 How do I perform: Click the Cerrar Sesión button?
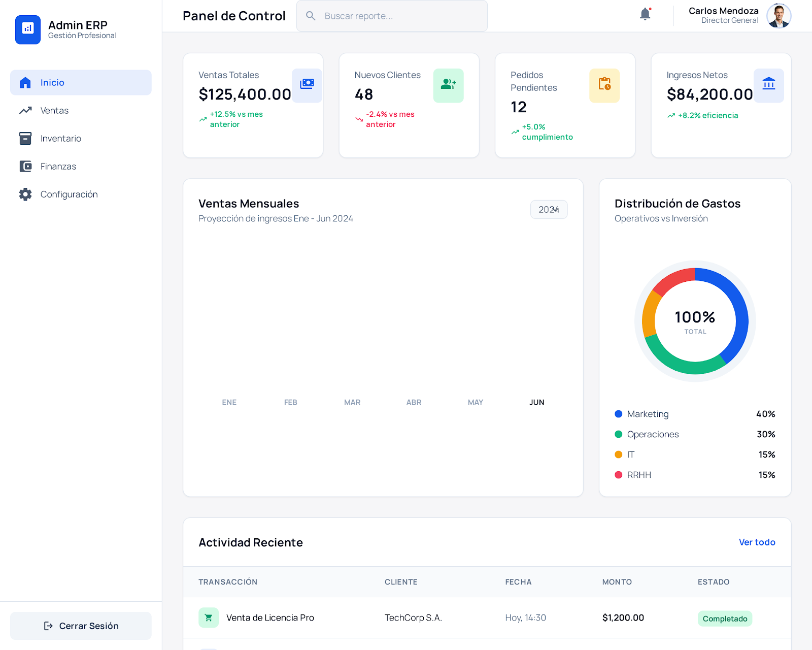pyautogui.click(x=81, y=626)
